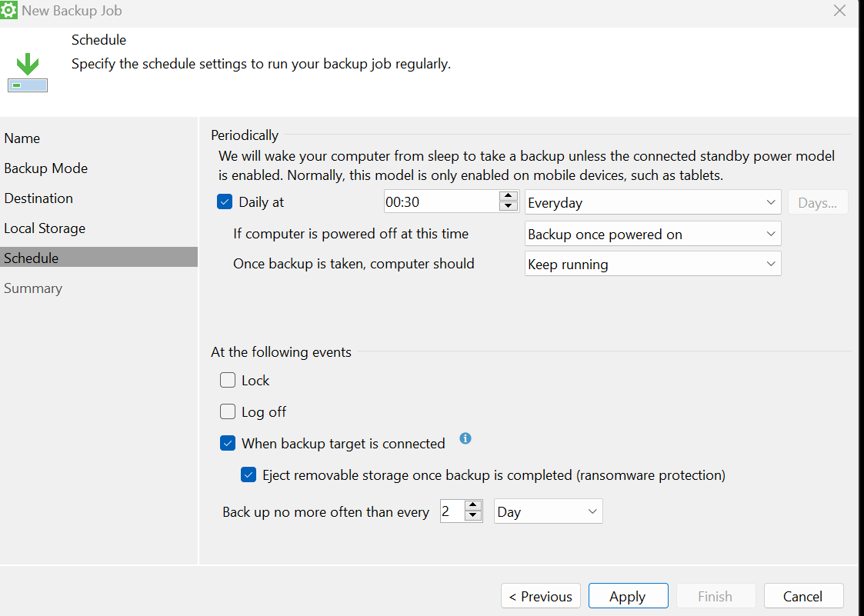This screenshot has height=616, width=864.
Task: Click the info icon beside backup target option
Action: [x=465, y=438]
